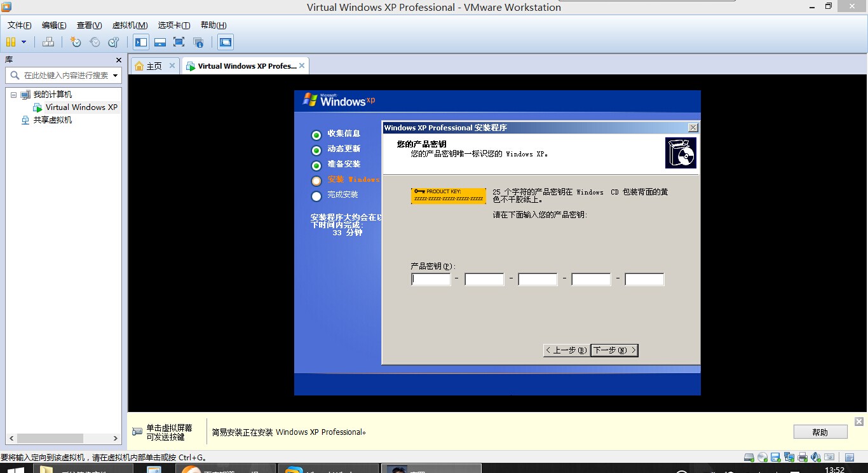Open the 帮助(H) menu
868x473 pixels.
(x=214, y=25)
